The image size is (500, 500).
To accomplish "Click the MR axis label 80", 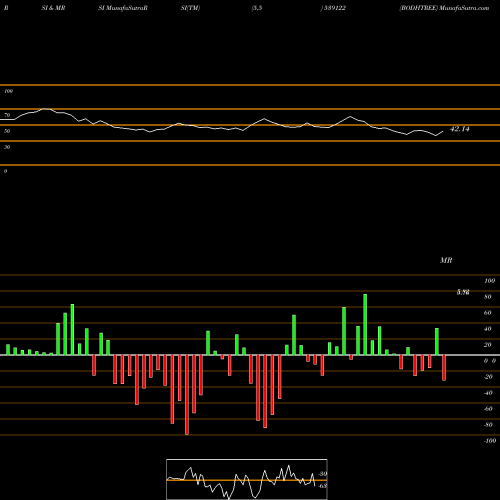I will [x=488, y=297].
